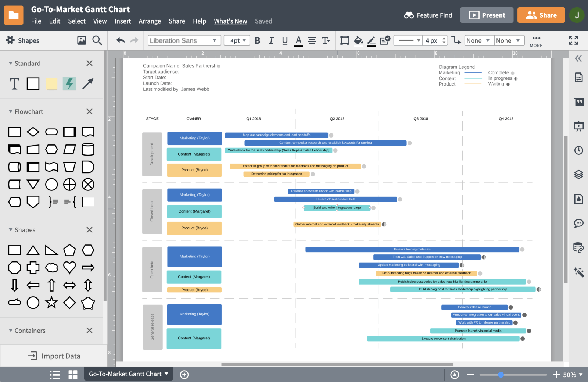The width and height of the screenshot is (588, 382).
Task: Open the comments chat bubble icon
Action: (578, 223)
